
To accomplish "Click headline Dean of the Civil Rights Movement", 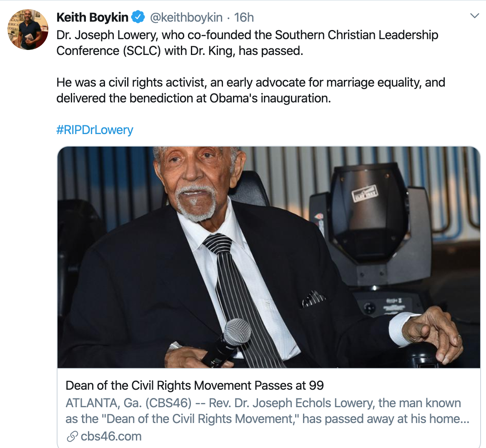I will [195, 386].
